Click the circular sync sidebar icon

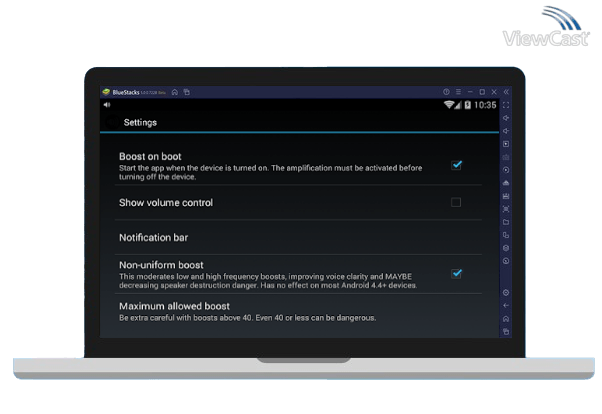(506, 170)
